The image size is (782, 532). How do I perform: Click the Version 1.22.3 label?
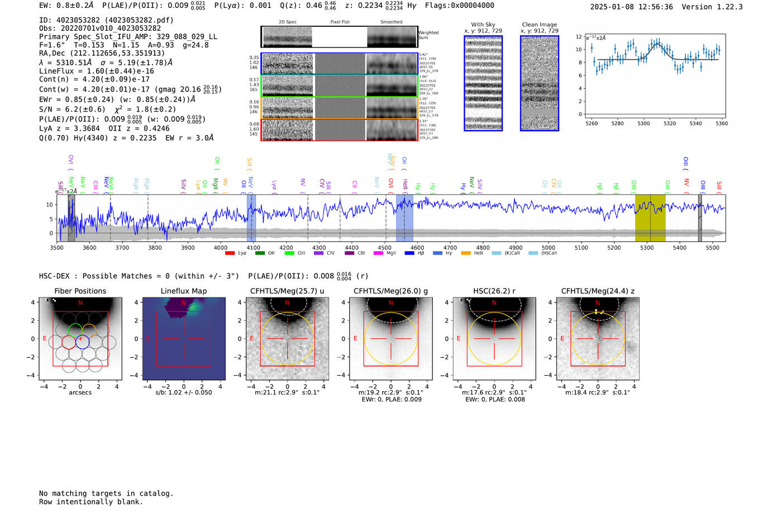coord(712,7)
